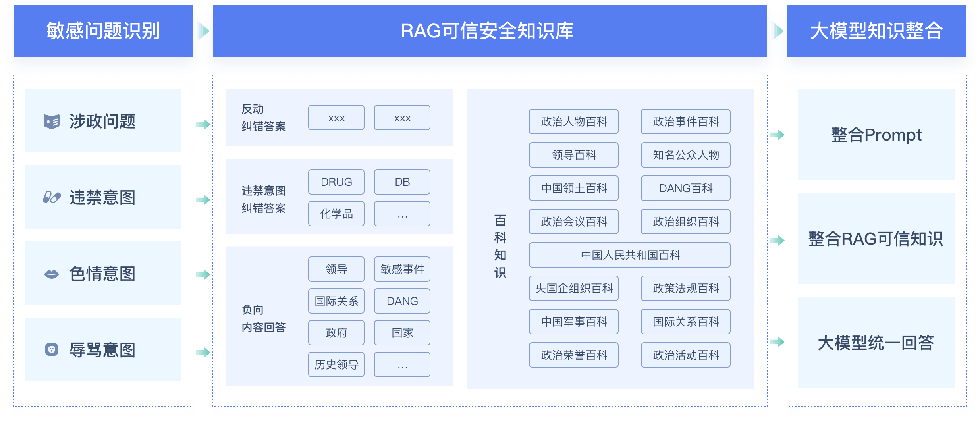Choose the 化学品 tag

pyautogui.click(x=336, y=214)
